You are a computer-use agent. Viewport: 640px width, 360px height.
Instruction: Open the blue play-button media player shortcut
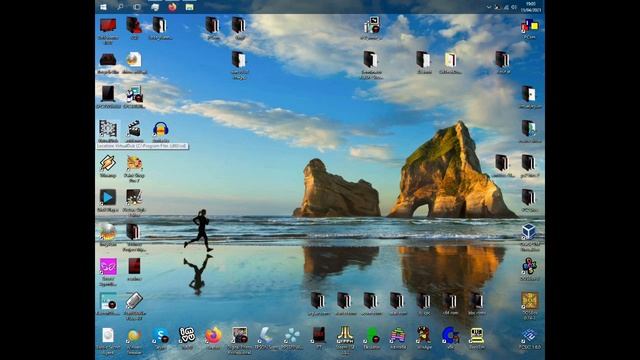click(x=108, y=198)
